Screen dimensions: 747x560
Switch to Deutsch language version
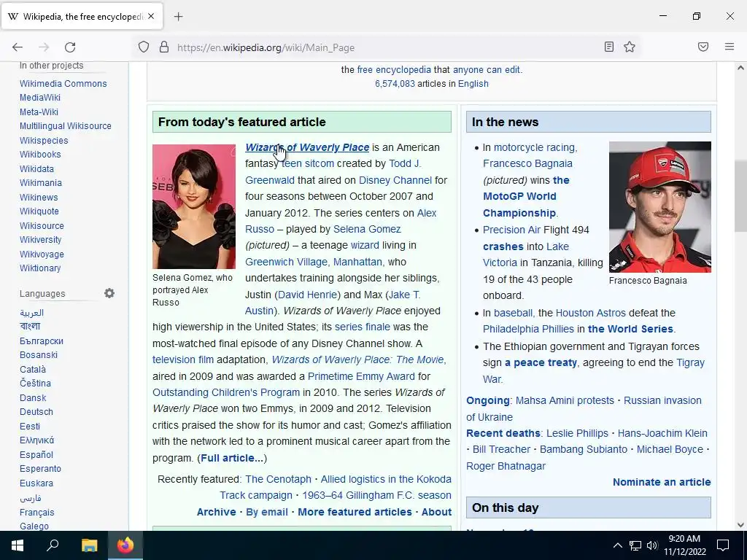click(36, 411)
